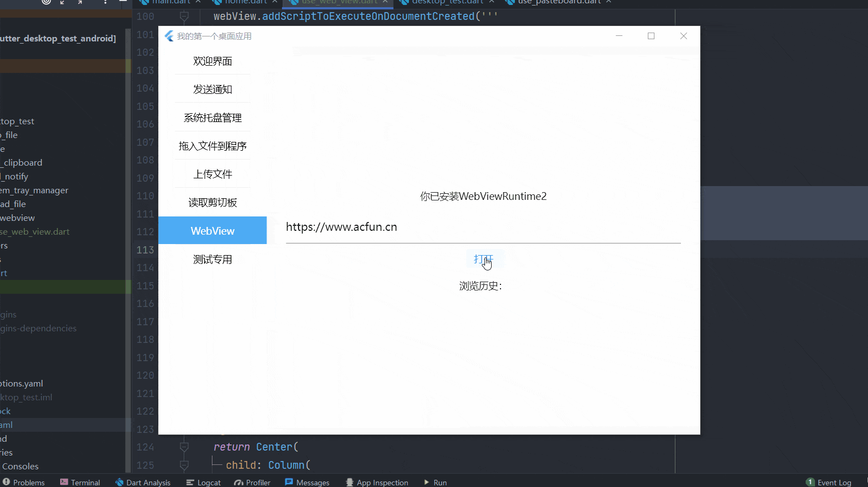Open the 欢迎界面 page in the sidebar
The height and width of the screenshot is (487, 868).
(x=212, y=61)
